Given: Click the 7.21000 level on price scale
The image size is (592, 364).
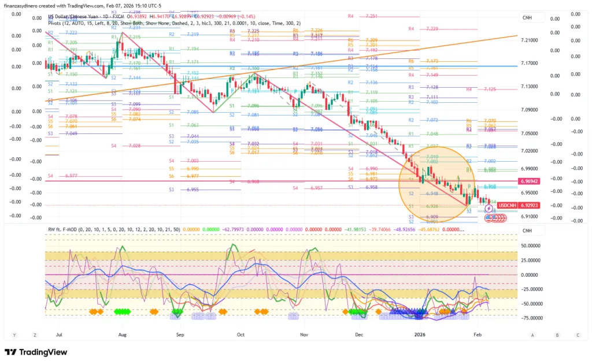Looking at the screenshot, I should click(x=531, y=40).
